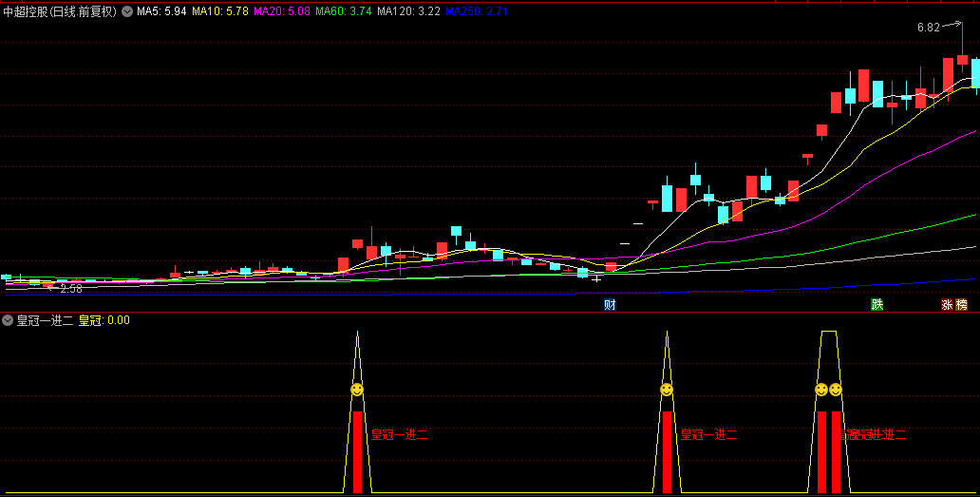Open the main chart dropdown beside stock title
This screenshot has width=980, height=497.
coord(127,12)
